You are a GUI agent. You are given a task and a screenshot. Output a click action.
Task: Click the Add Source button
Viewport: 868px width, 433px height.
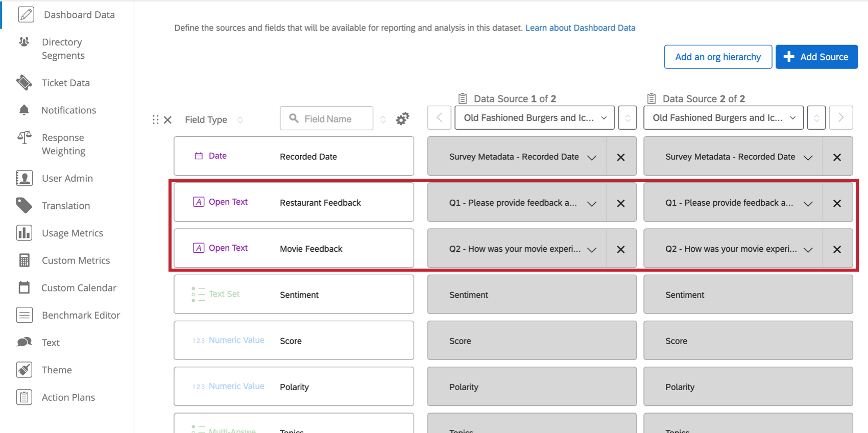[816, 57]
